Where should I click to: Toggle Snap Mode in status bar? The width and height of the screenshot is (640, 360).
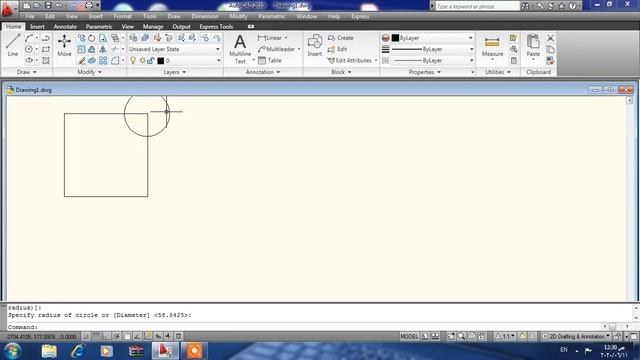pos(86,336)
